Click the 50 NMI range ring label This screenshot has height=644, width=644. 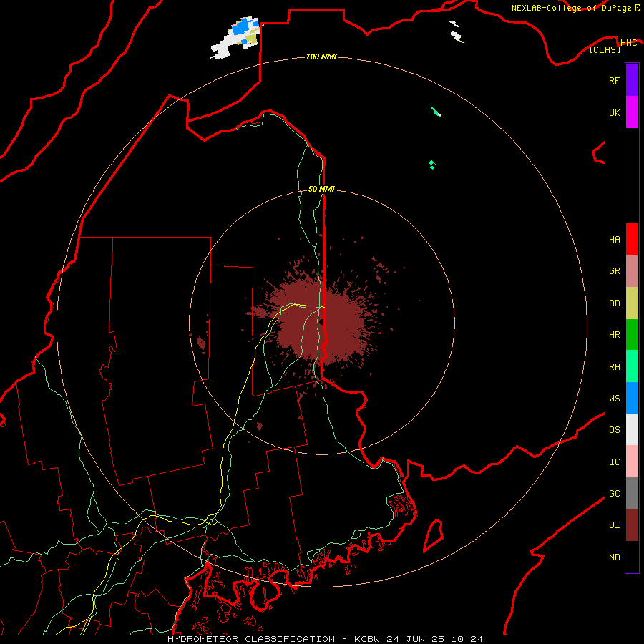(x=321, y=189)
